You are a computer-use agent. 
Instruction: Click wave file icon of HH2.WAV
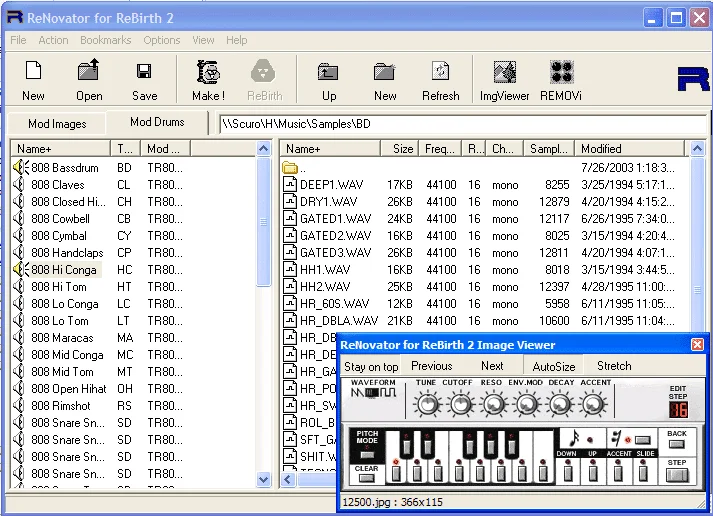point(290,286)
